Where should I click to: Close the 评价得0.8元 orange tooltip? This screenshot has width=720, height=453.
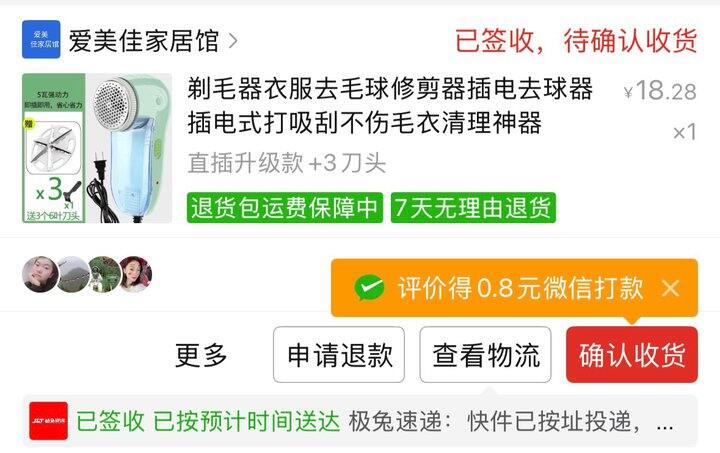coord(670,288)
